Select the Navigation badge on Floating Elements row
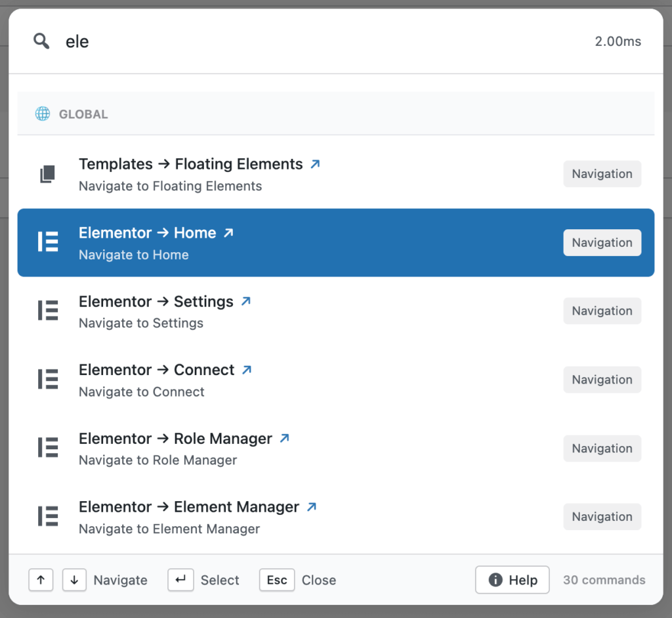 602,173
